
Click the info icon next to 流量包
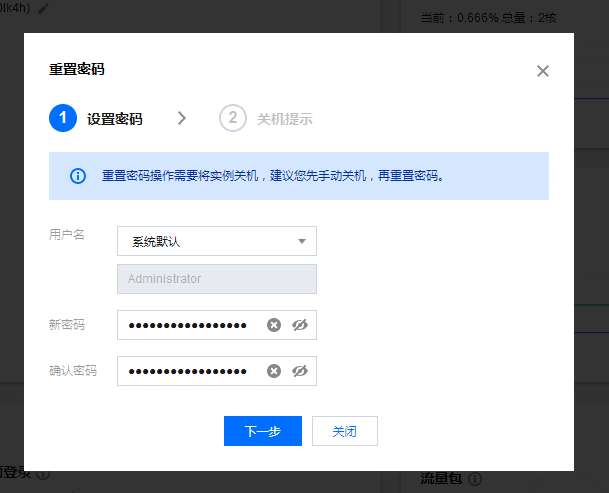point(475,480)
